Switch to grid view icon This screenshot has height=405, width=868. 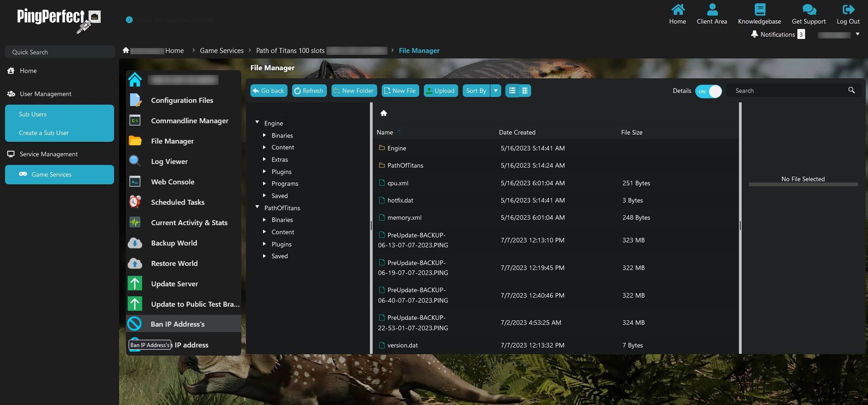click(x=525, y=91)
